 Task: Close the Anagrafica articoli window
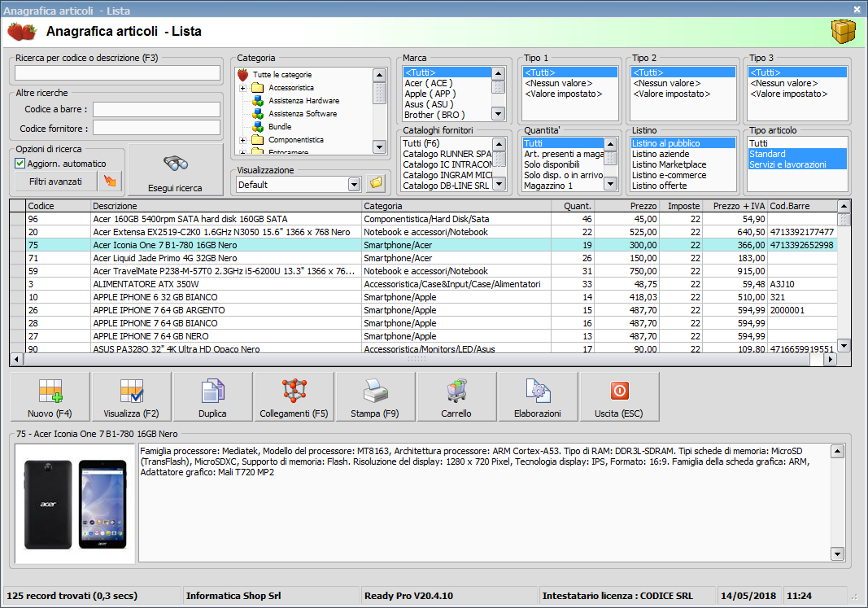pos(857,10)
